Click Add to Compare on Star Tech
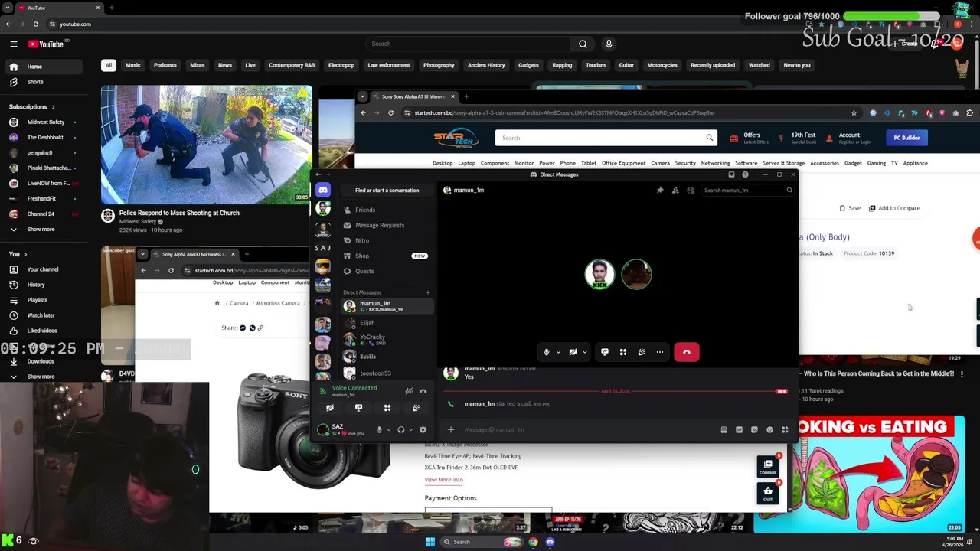 tap(893, 208)
